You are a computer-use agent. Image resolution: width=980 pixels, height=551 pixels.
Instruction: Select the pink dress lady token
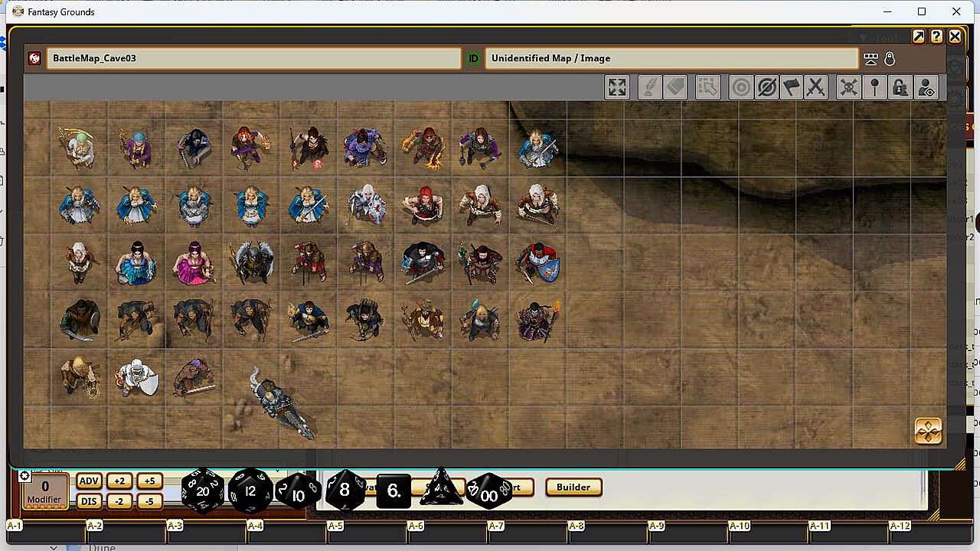(193, 262)
